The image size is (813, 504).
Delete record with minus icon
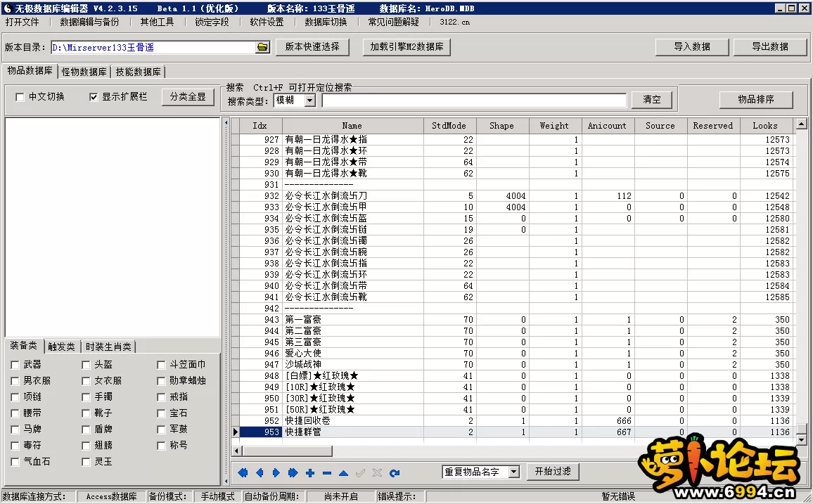point(326,472)
